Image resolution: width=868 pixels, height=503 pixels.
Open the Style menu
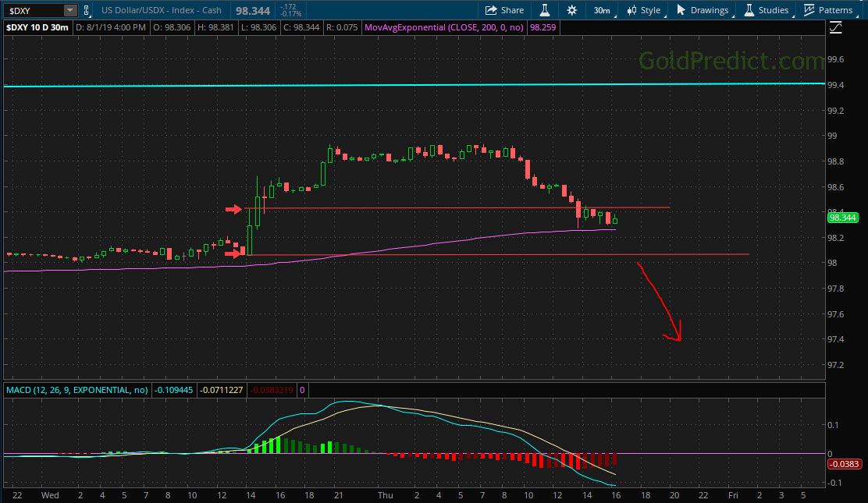(x=643, y=10)
